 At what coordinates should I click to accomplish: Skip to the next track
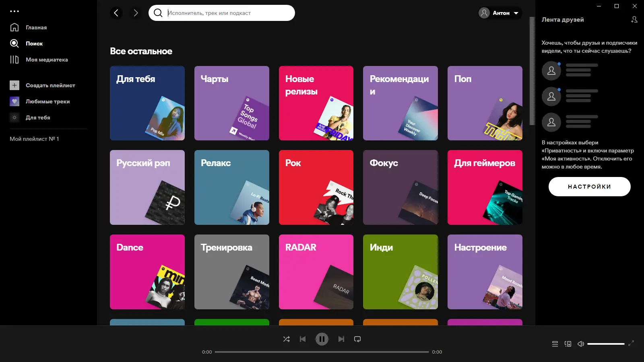pos(341,339)
